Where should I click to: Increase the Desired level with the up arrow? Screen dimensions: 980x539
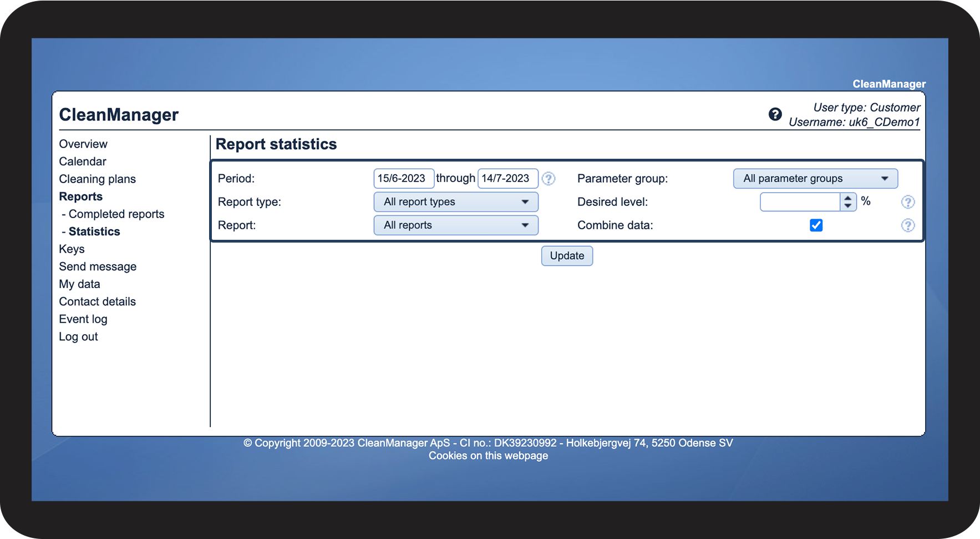(x=847, y=198)
